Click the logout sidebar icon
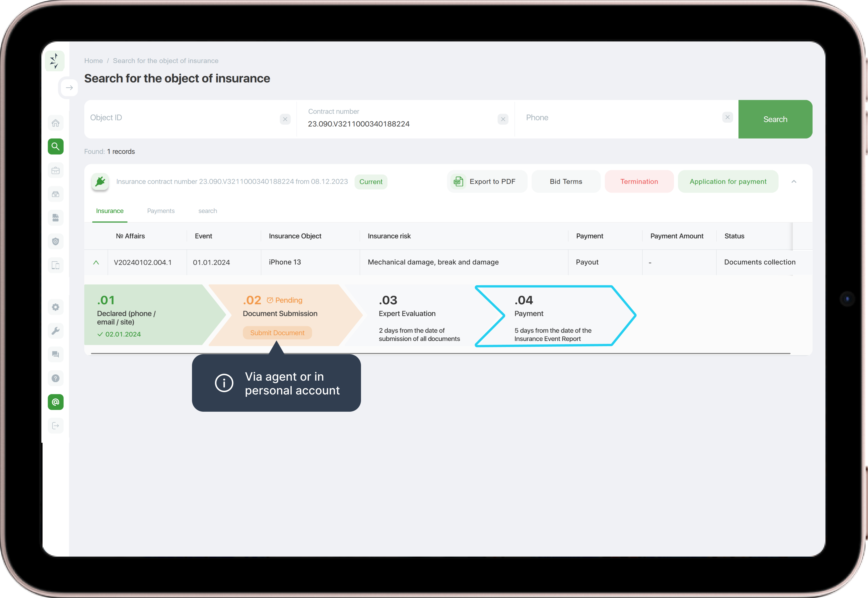 pyautogui.click(x=55, y=426)
